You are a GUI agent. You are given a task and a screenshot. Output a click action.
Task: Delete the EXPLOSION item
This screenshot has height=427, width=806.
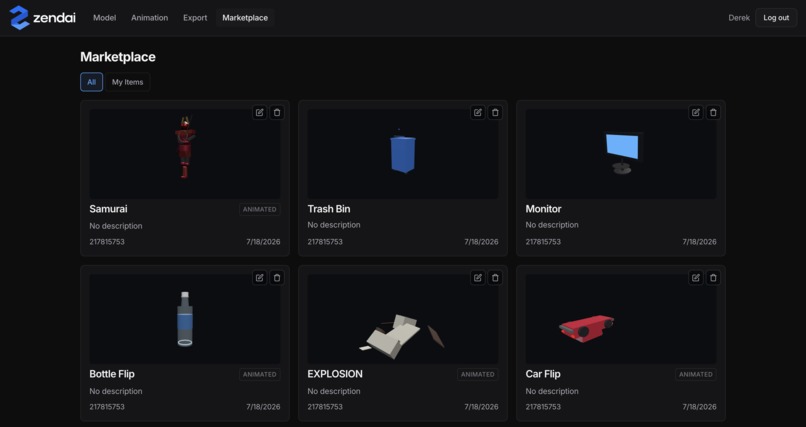tap(495, 278)
